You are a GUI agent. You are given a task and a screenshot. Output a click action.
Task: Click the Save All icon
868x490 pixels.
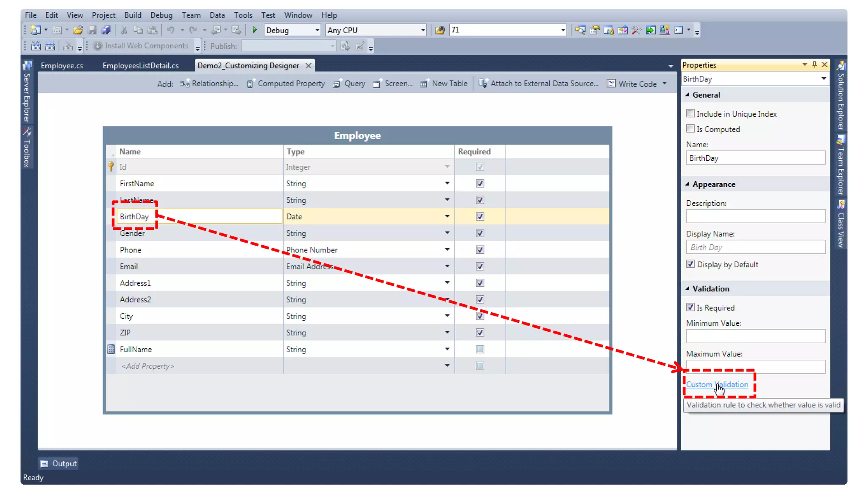[106, 30]
